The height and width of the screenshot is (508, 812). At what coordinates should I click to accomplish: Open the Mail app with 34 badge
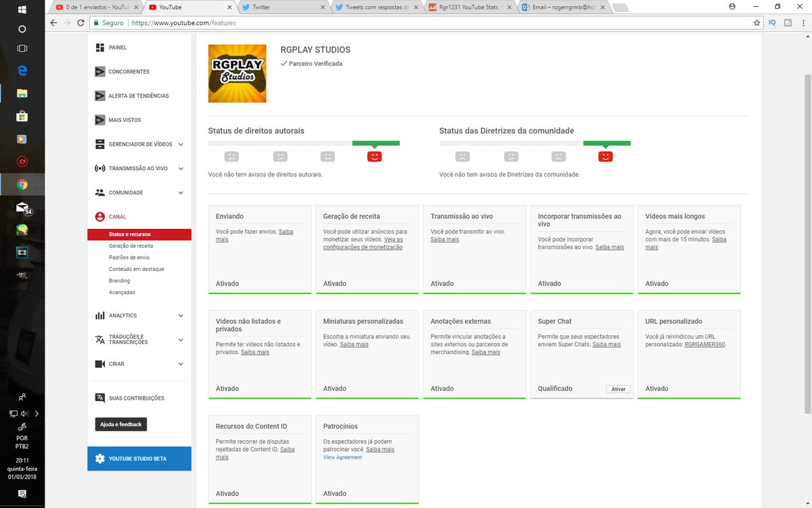[x=23, y=208]
